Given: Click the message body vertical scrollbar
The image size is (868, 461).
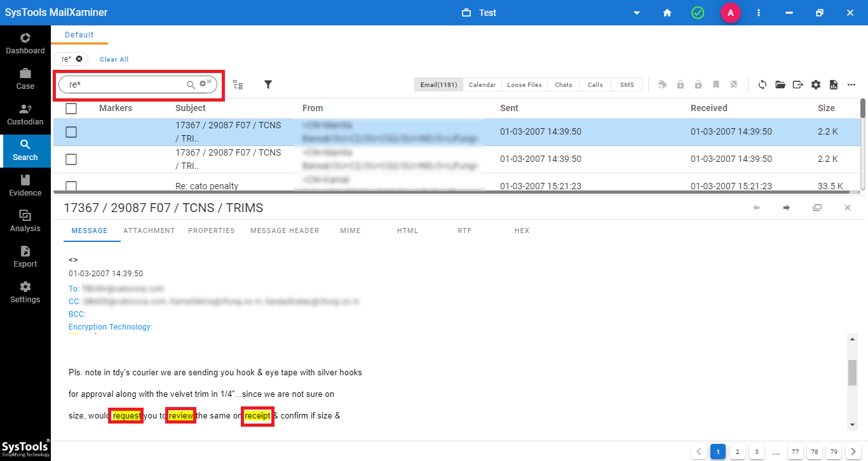Looking at the screenshot, I should tap(852, 373).
